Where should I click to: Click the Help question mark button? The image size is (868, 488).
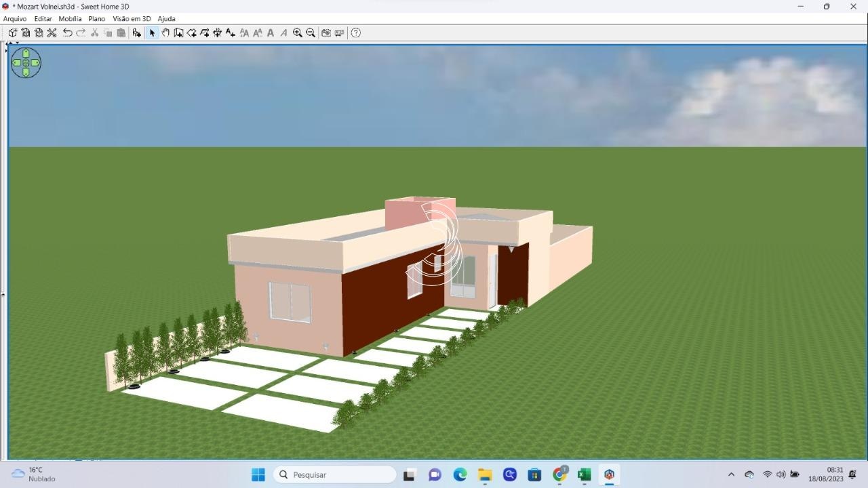tap(356, 33)
